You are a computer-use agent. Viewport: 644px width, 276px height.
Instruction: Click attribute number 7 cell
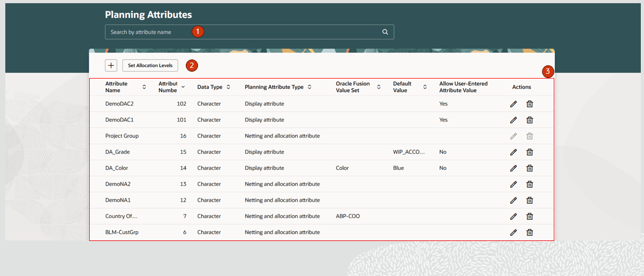click(185, 217)
